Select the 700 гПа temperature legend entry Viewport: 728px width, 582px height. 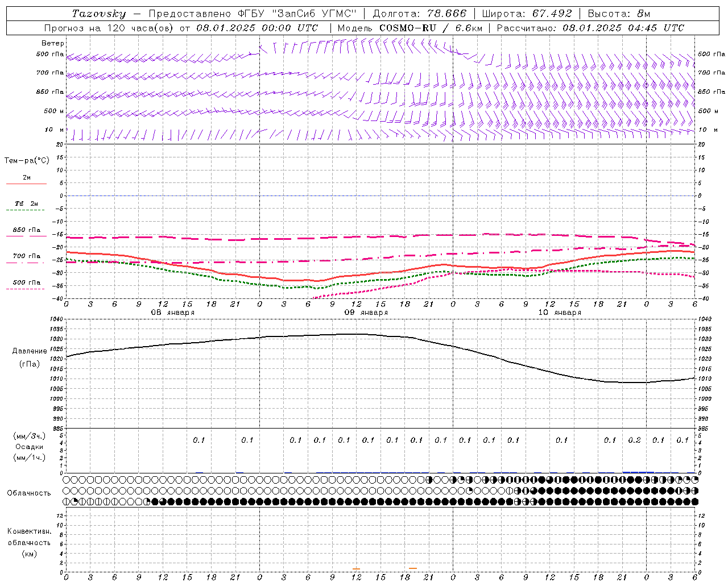(x=27, y=256)
